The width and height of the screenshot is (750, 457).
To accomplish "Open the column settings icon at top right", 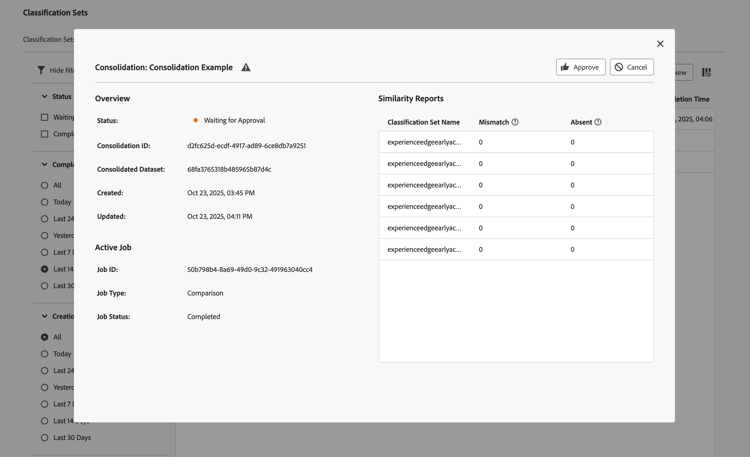I will pos(706,72).
